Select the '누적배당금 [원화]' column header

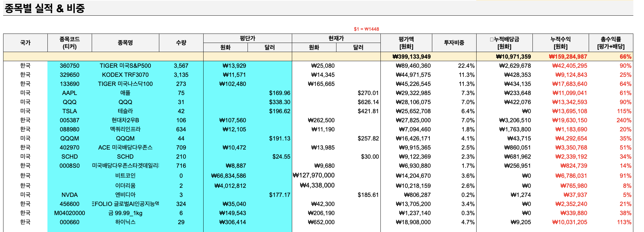point(505,43)
